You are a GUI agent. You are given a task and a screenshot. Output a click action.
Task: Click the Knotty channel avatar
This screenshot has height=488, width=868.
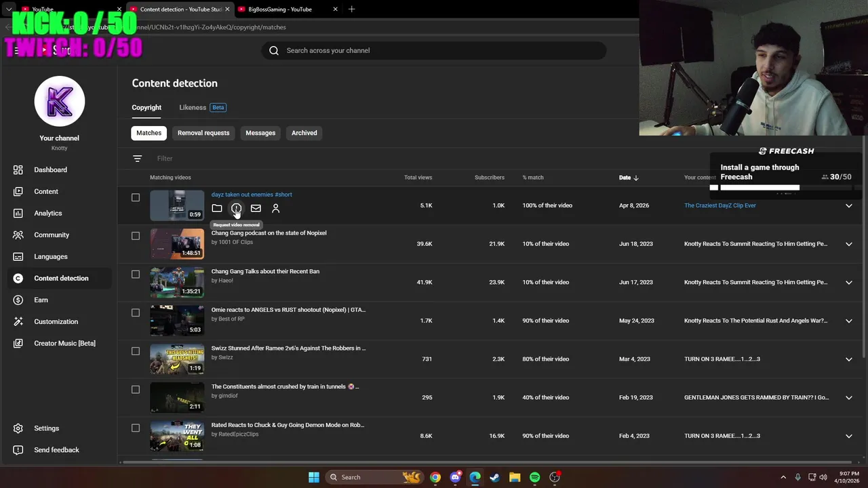point(60,101)
